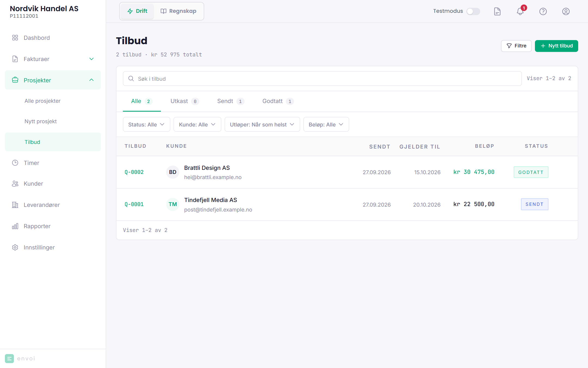Select the Godtatt tab
The width and height of the screenshot is (588, 368).
(278, 101)
